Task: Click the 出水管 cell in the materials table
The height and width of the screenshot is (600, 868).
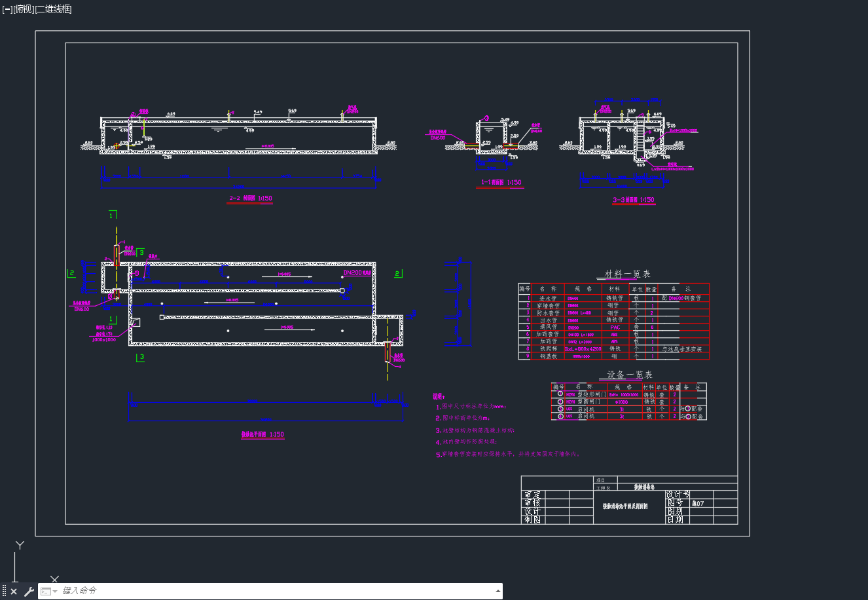Action: [x=548, y=320]
